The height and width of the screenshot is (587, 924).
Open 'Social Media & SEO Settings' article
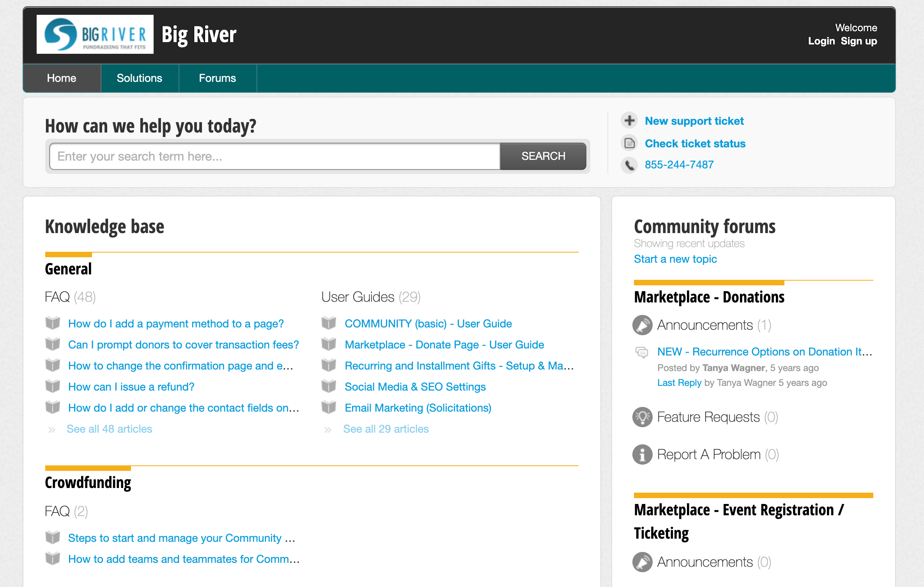pos(415,387)
